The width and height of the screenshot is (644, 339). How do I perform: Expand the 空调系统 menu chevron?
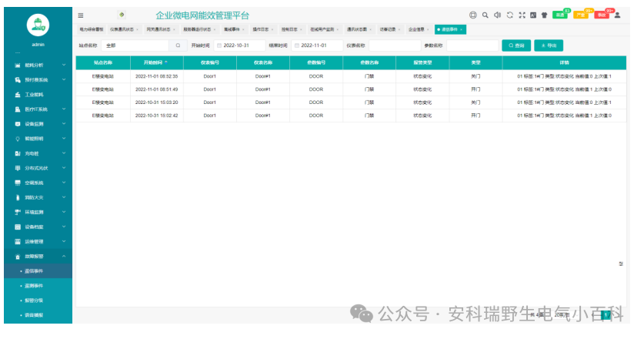[64, 183]
